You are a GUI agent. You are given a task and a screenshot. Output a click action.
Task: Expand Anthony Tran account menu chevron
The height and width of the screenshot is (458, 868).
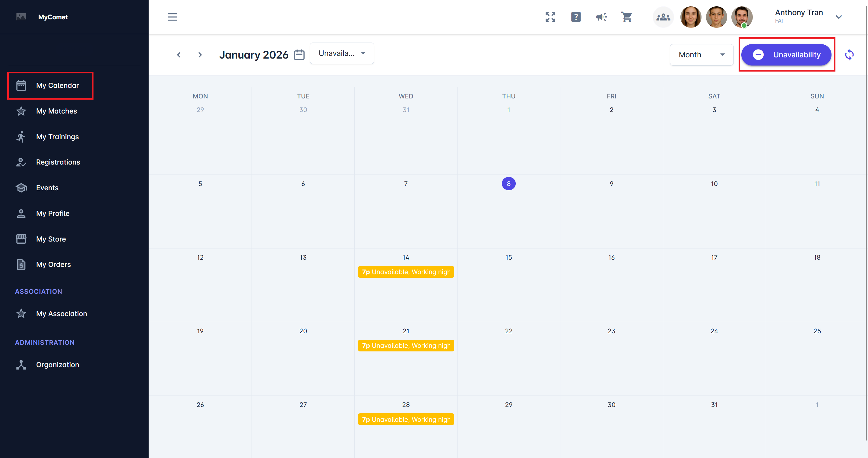click(x=839, y=17)
